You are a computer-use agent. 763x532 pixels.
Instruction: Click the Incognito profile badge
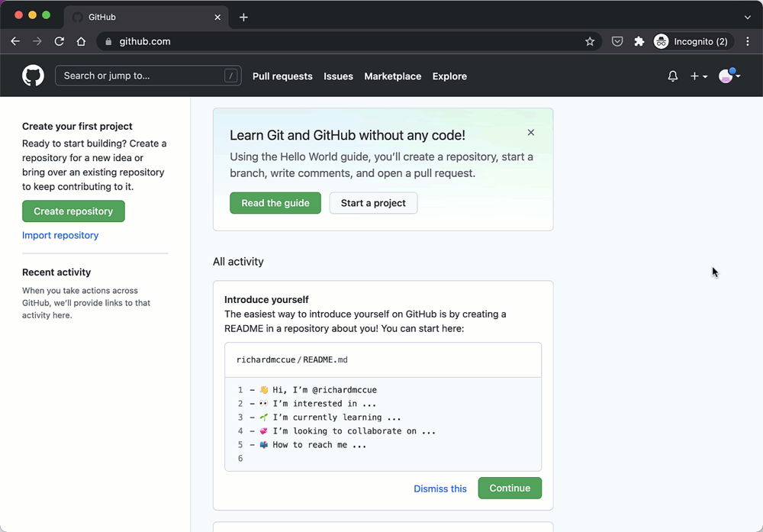pos(691,41)
